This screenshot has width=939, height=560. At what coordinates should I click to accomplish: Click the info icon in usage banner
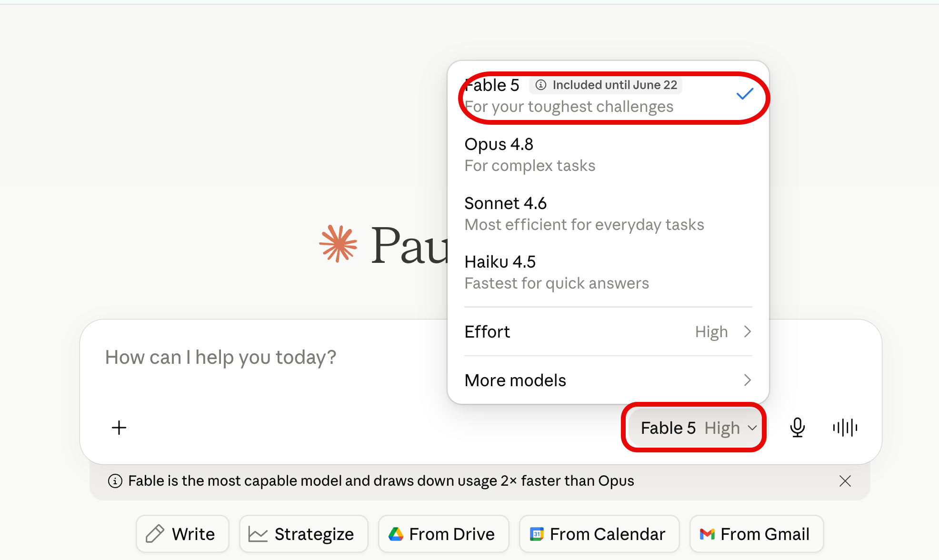tap(115, 481)
